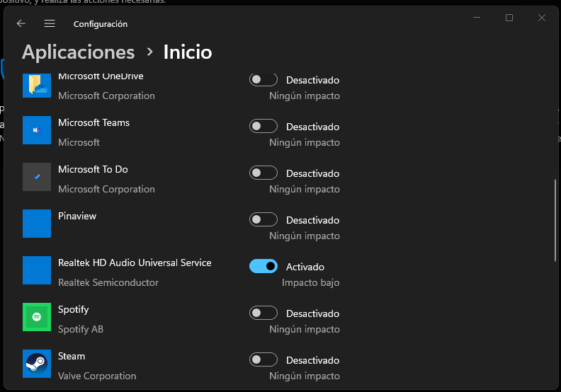Go back with the arrow button

coord(21,24)
